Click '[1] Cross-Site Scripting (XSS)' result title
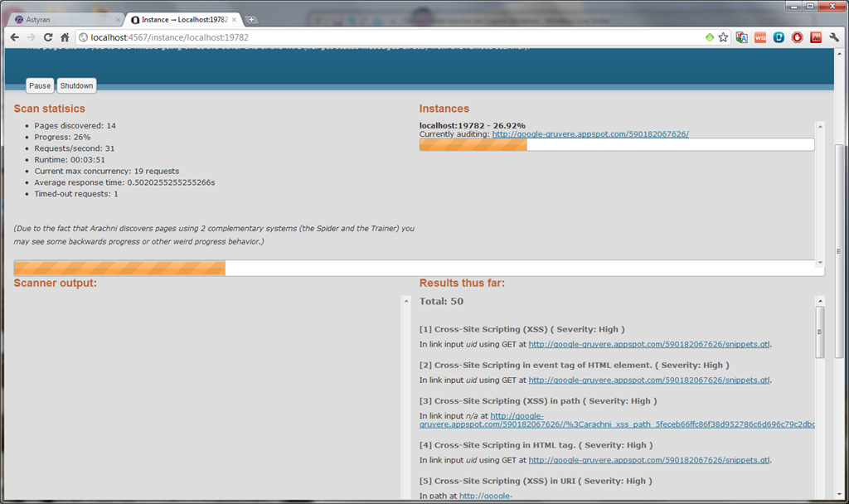Viewport: 849px width, 504px height. pyautogui.click(x=522, y=329)
